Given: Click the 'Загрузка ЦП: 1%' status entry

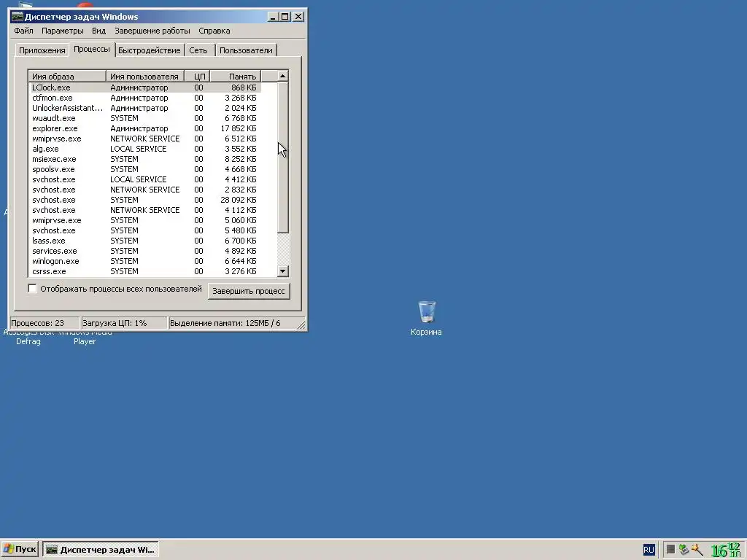Looking at the screenshot, I should coord(124,323).
